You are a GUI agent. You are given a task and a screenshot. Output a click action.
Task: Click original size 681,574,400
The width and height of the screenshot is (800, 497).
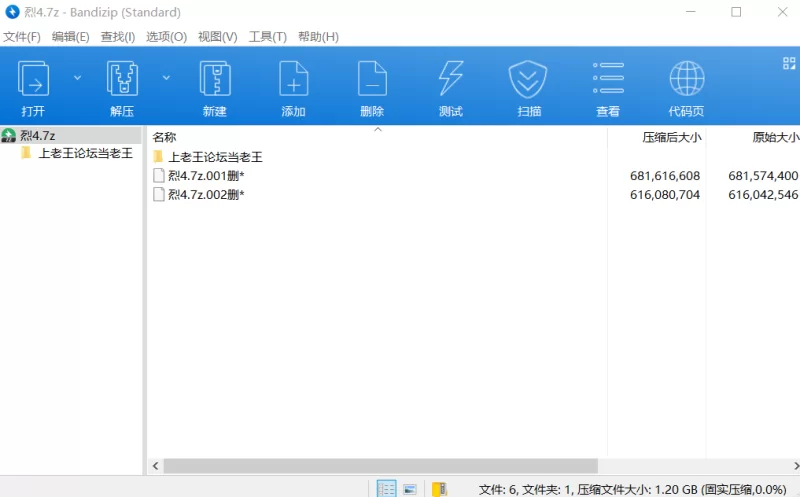(763, 176)
